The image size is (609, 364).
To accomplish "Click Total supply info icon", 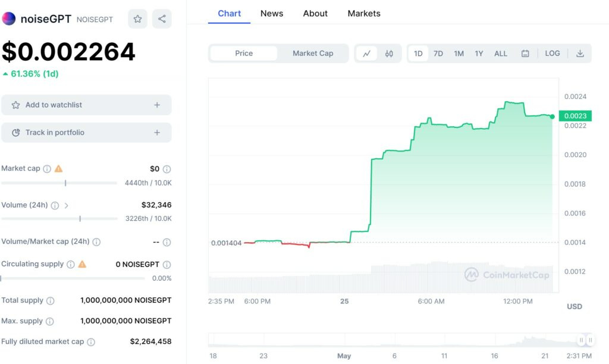I will pos(51,301).
